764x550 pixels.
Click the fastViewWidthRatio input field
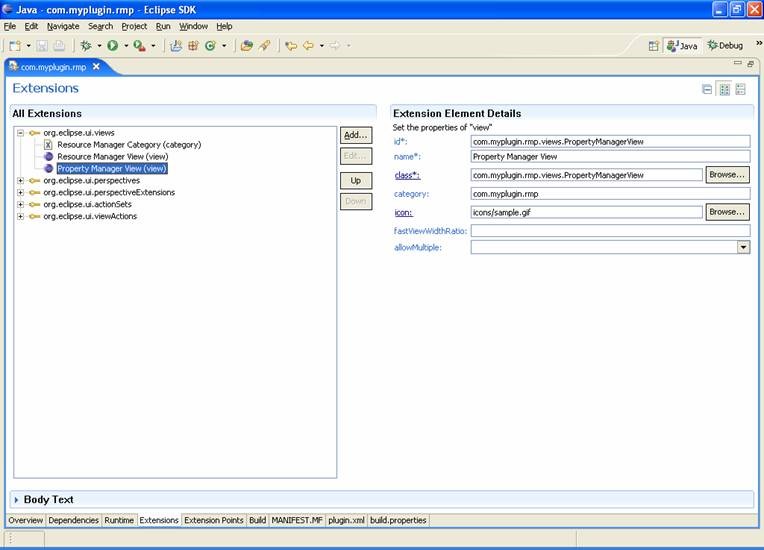[x=610, y=231]
